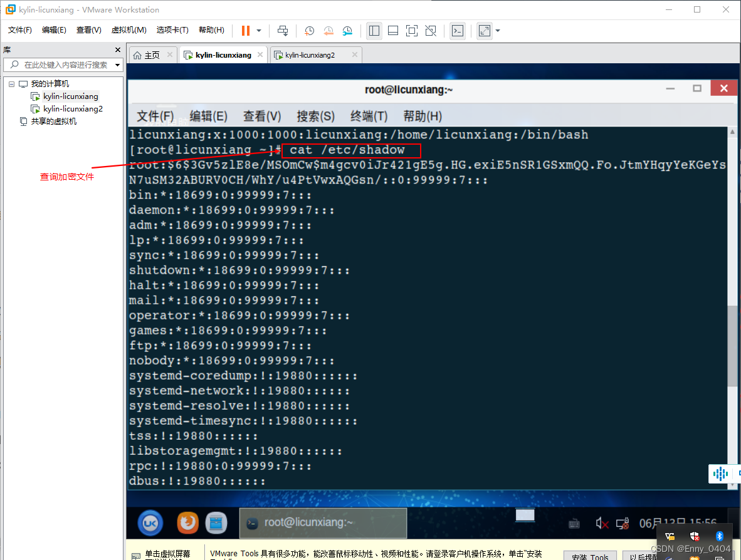The image size is (741, 560).
Task: Close the kylin-licunxiang2 tab
Action: click(354, 54)
